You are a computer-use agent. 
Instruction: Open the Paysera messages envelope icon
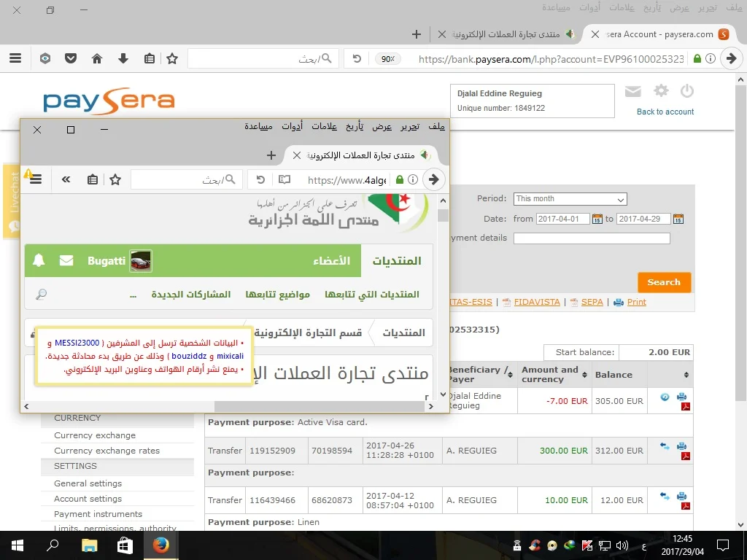[x=633, y=91]
